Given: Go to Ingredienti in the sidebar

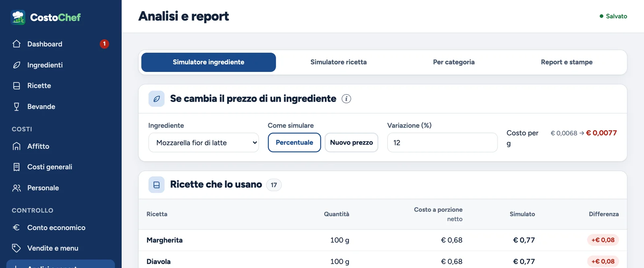Looking at the screenshot, I should 61,65.
